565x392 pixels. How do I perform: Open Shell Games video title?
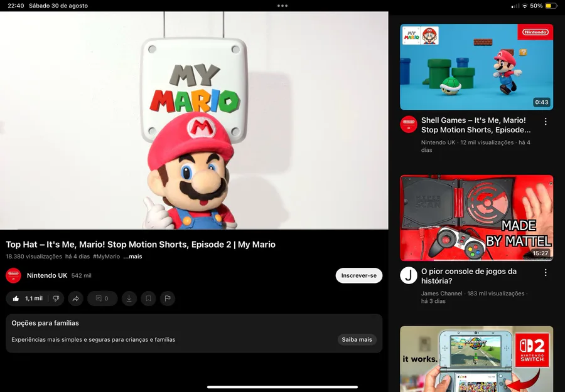coord(476,125)
